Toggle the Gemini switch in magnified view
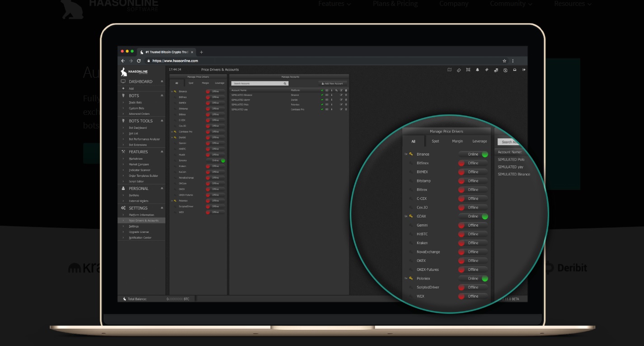 [x=473, y=225]
